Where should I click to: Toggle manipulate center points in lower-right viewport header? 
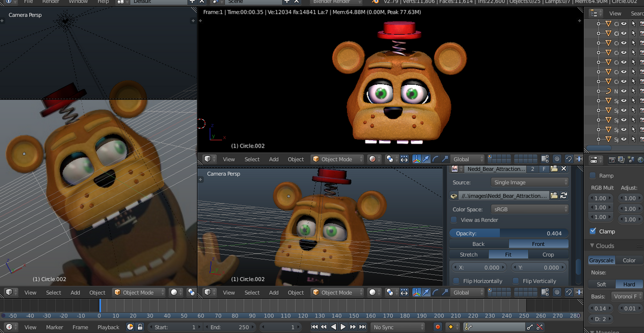(404, 293)
